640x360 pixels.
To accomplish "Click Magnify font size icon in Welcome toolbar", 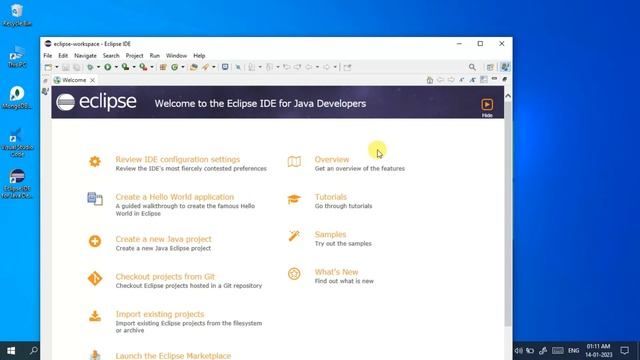I will tap(472, 80).
